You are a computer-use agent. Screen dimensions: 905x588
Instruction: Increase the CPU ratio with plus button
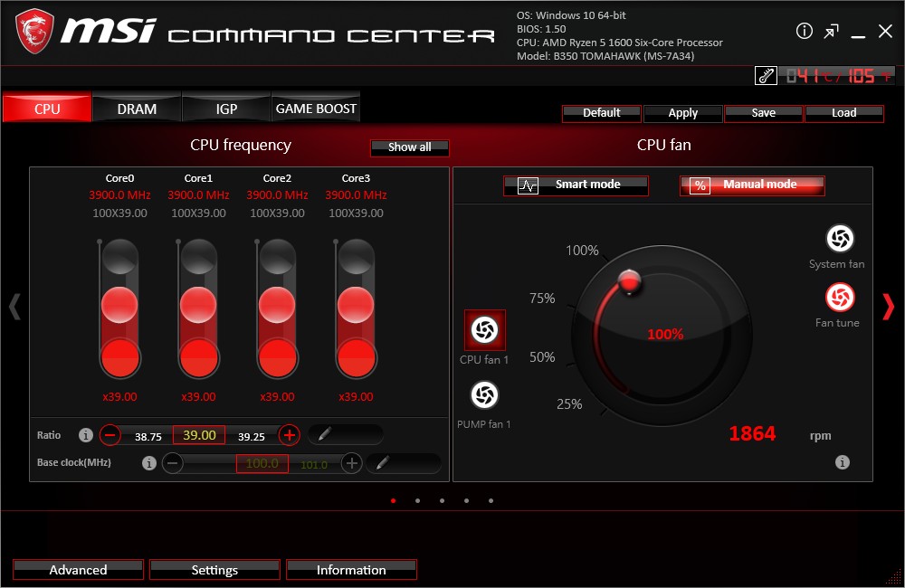289,435
